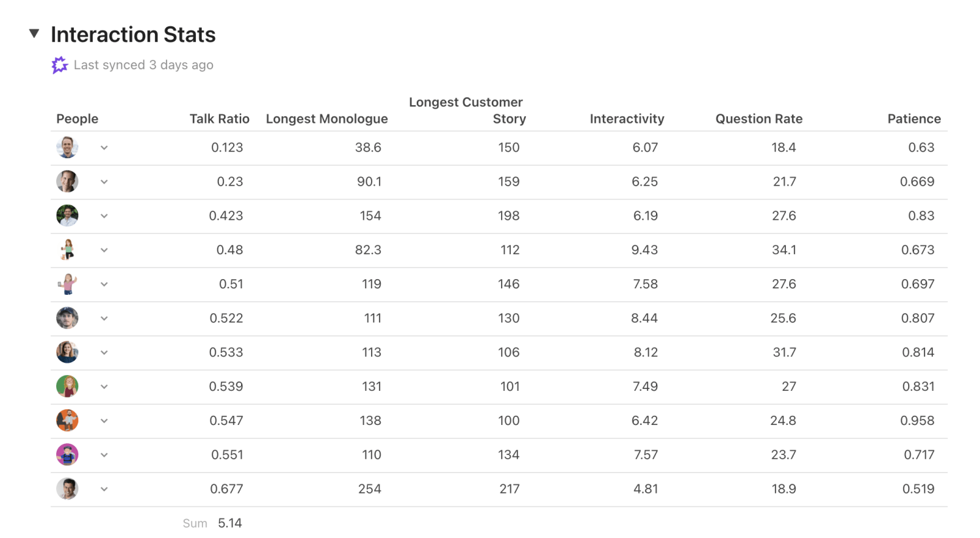Expand the chevron in the 0.533 Talk Ratio row

pyautogui.click(x=104, y=352)
